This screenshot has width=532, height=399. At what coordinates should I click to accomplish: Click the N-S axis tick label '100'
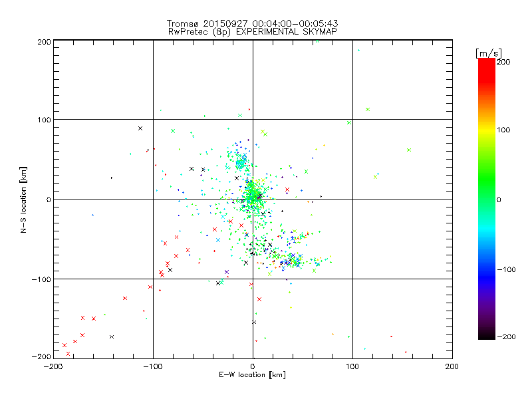[44, 120]
